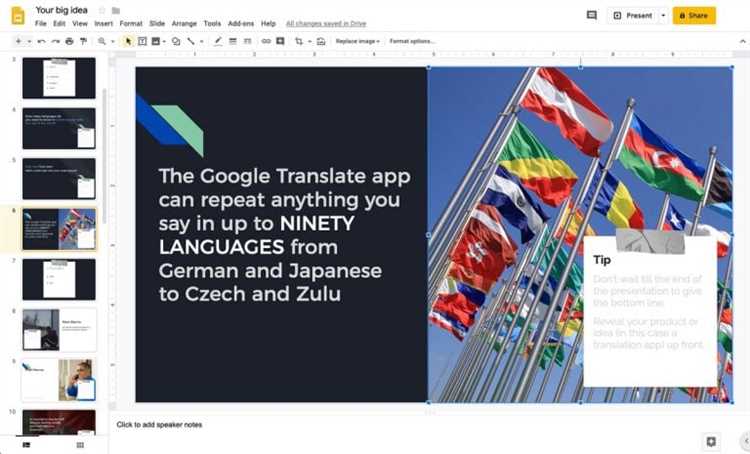Image resolution: width=750 pixels, height=454 pixels.
Task: Open the comment history icon
Action: click(x=592, y=15)
